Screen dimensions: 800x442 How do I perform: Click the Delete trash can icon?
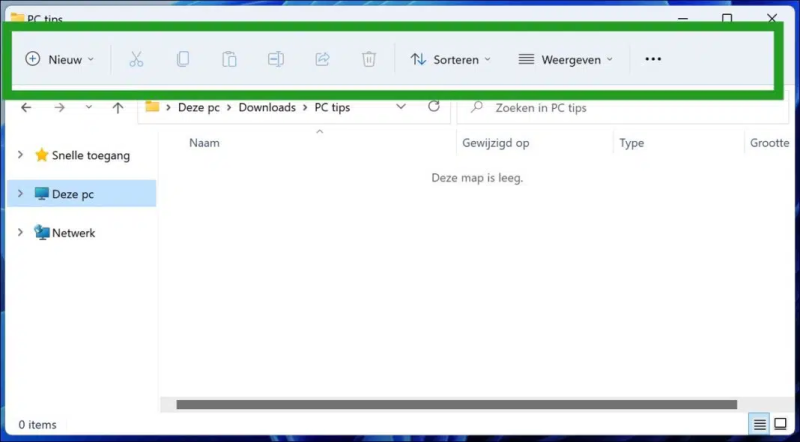point(368,60)
